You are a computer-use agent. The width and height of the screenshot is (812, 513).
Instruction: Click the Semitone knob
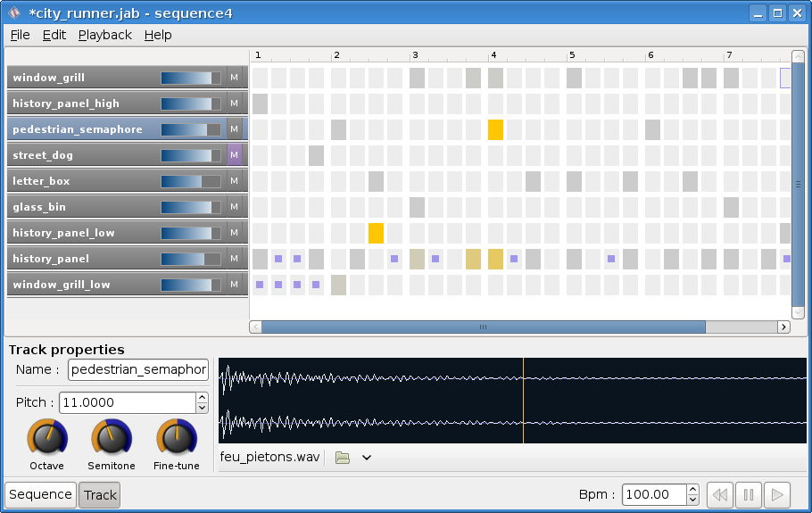(x=112, y=438)
